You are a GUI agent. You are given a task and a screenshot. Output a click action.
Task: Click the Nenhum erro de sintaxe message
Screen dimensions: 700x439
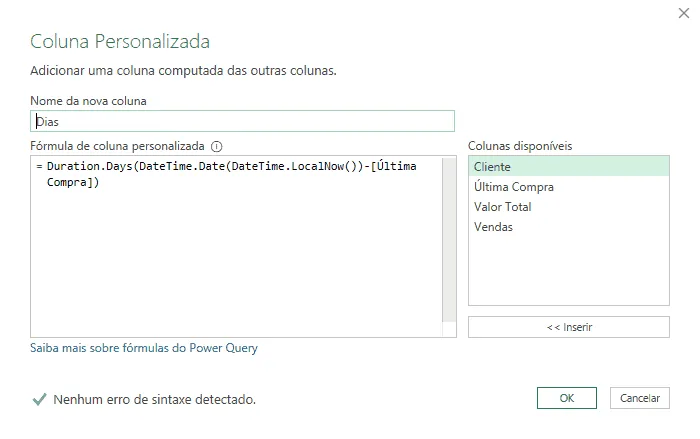click(154, 399)
